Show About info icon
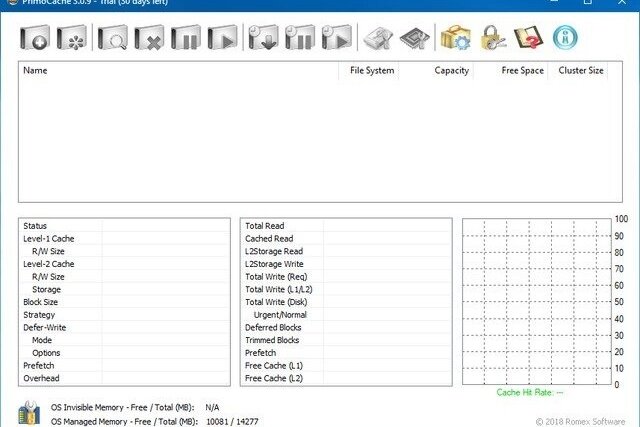 point(565,38)
